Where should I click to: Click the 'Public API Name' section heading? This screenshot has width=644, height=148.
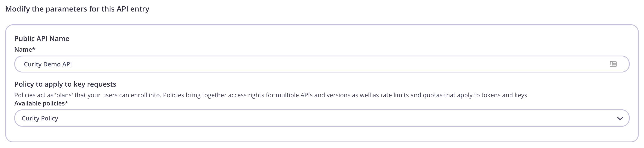click(x=42, y=38)
